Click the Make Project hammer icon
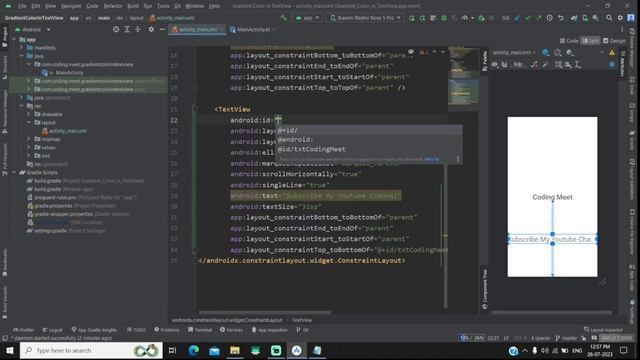 (x=283, y=18)
